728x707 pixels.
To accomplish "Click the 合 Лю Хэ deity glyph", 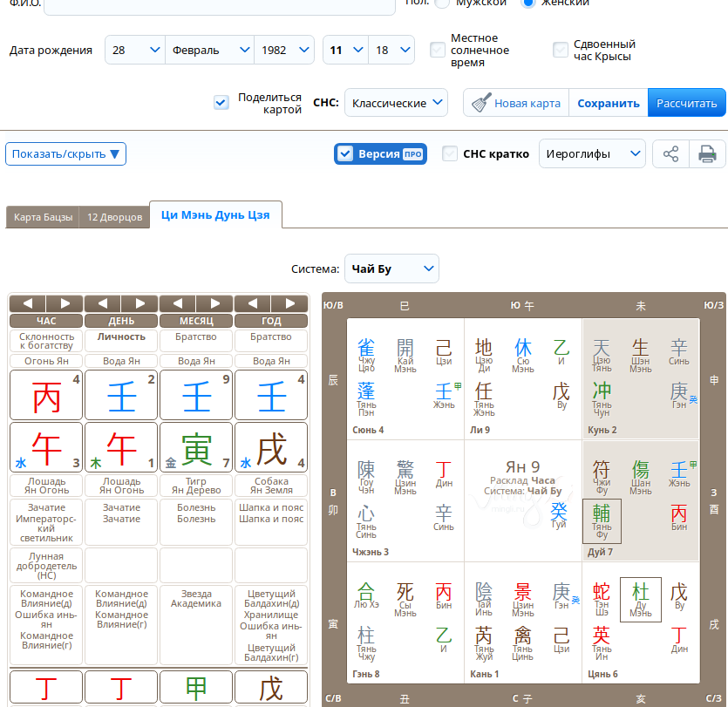I will point(366,591).
